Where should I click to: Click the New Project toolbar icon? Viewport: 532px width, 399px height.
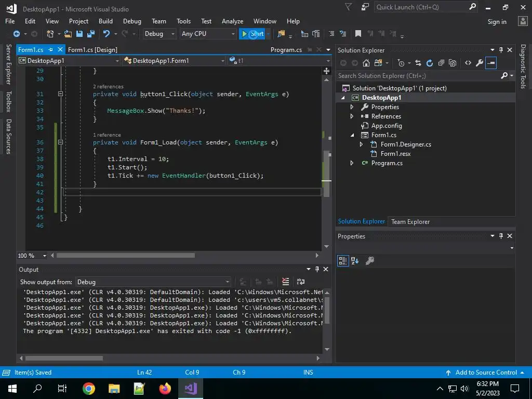50,34
